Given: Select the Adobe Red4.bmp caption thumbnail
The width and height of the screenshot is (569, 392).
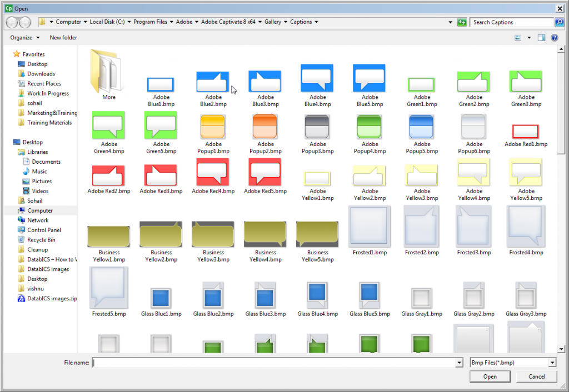Looking at the screenshot, I should 213,173.
